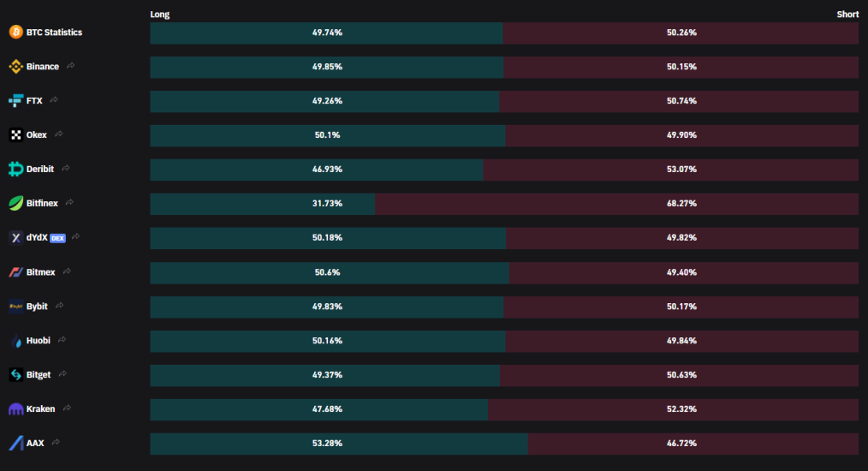Viewport: 868px width, 471px height.
Task: Click the Long column header
Action: pos(160,15)
